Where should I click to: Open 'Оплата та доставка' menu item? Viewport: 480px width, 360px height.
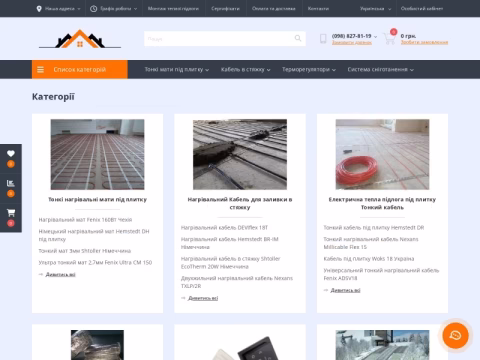tap(274, 9)
